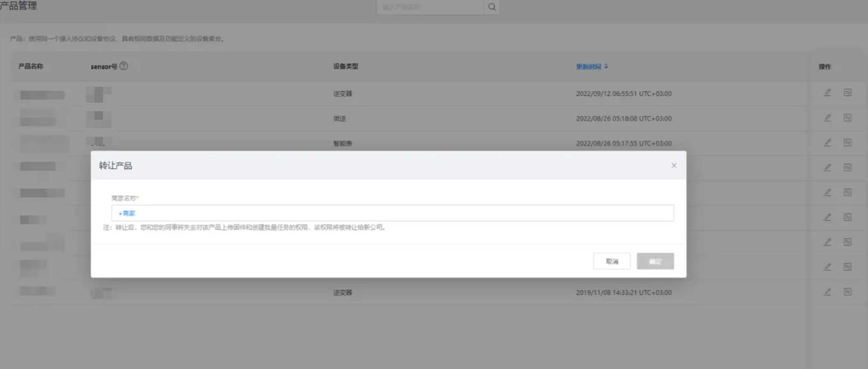This screenshot has width=868, height=369.
Task: Click edit pencil icon for 智能表 row
Action: click(827, 143)
